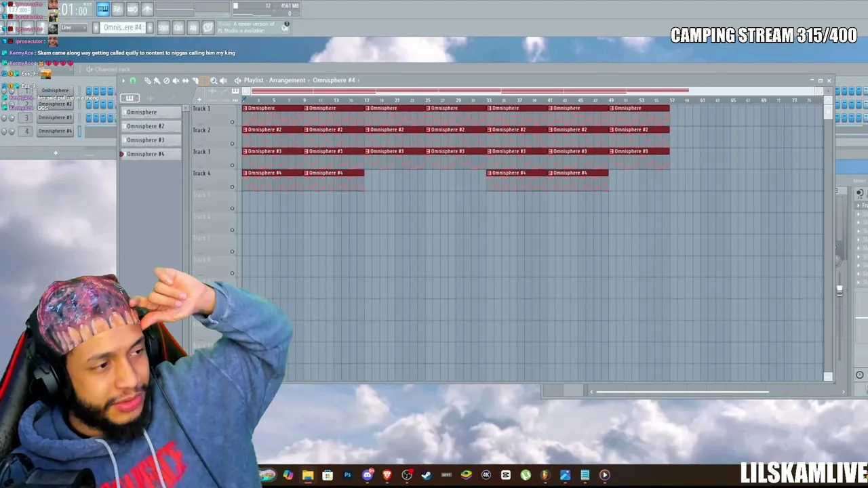Choose Omnisphere in the pattern picker
Viewport: 868px width, 488px height.
[x=151, y=112]
